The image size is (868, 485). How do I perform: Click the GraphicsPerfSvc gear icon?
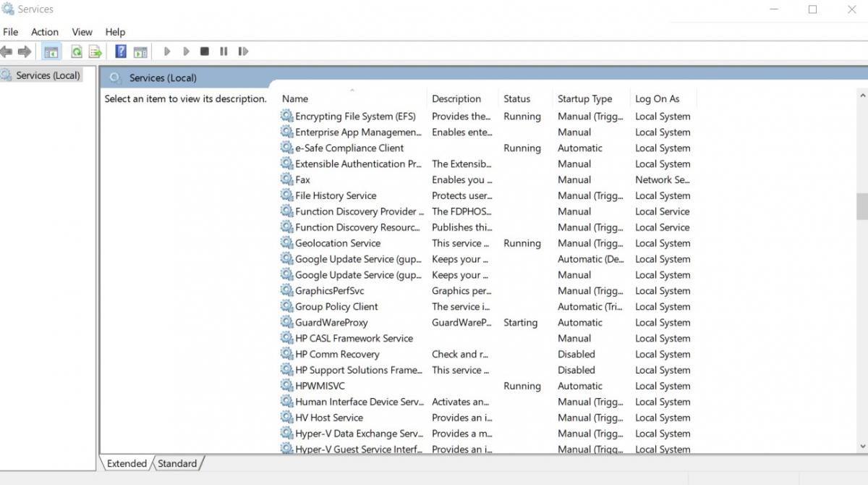[x=287, y=291]
